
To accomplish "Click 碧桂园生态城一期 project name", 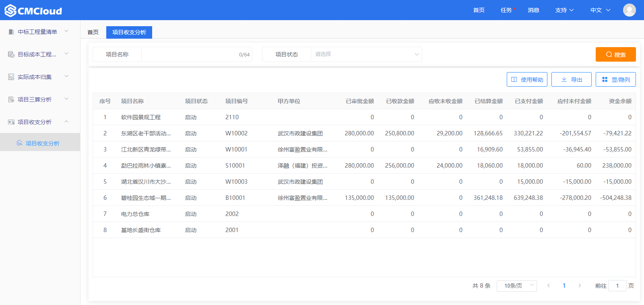I will pos(146,198).
